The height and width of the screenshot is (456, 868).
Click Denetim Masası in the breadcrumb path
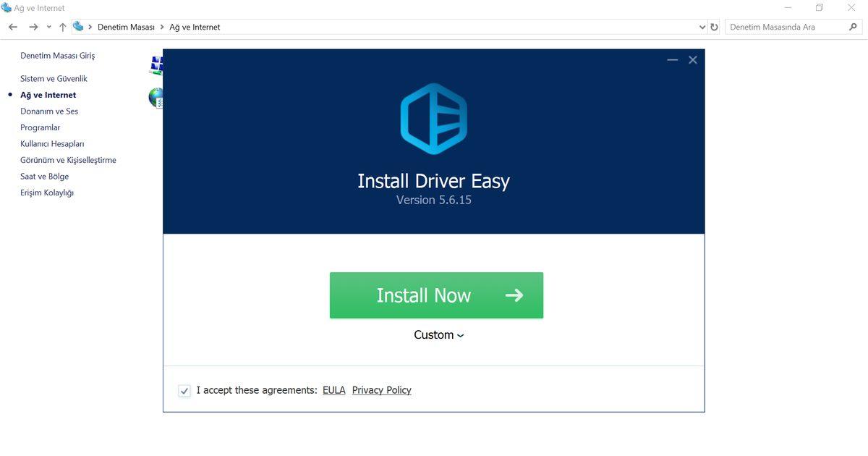tap(126, 27)
